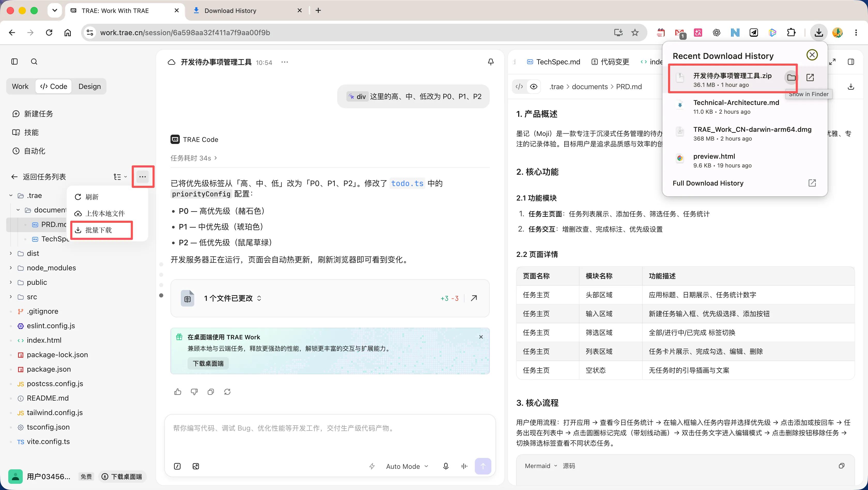This screenshot has height=490, width=868.
Task: Bookmark this page with the star icon
Action: pyautogui.click(x=635, y=33)
